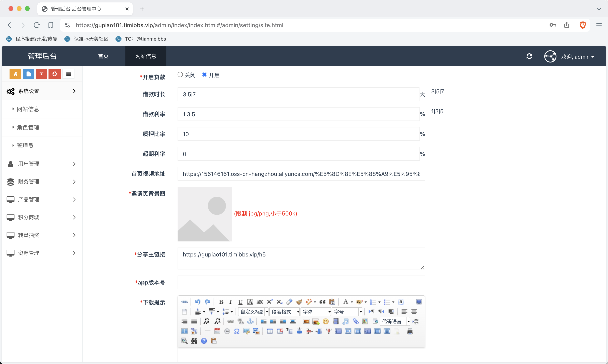The image size is (608, 364).
Task: Click the 借款利率 input field
Action: [298, 114]
